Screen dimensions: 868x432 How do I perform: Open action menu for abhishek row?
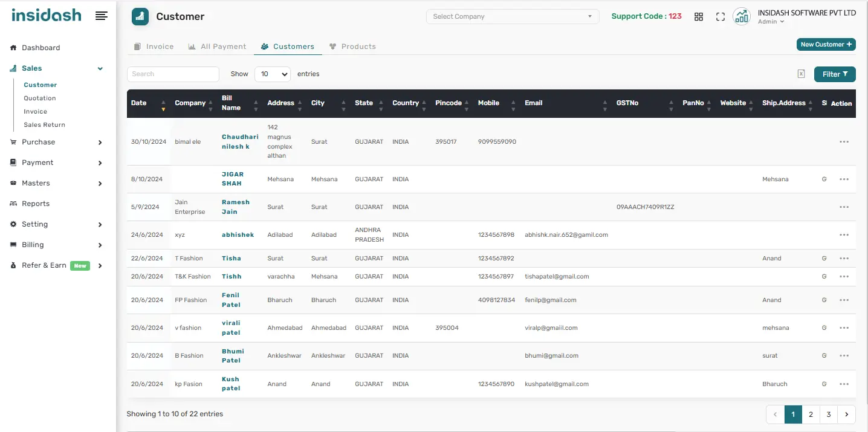(x=844, y=235)
